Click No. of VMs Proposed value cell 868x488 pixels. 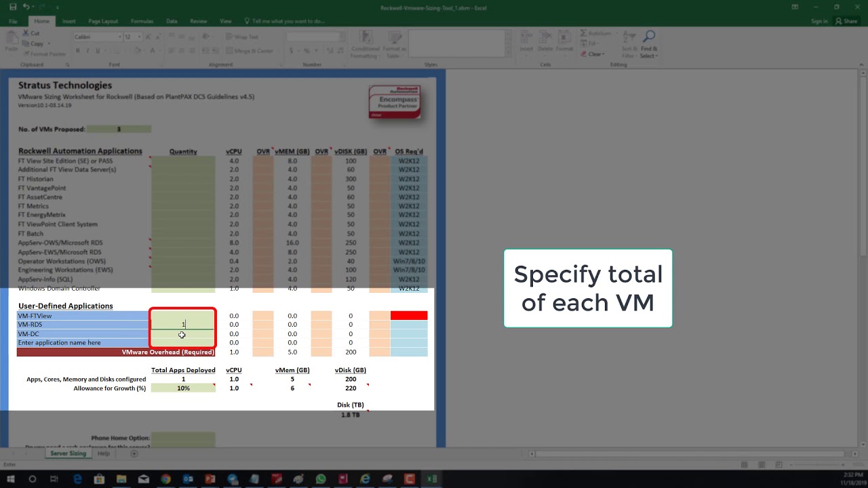click(x=119, y=129)
